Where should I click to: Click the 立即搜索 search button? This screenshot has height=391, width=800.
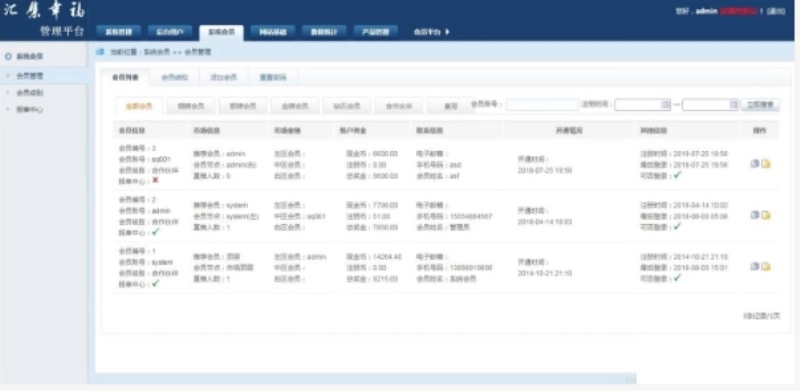pos(760,105)
